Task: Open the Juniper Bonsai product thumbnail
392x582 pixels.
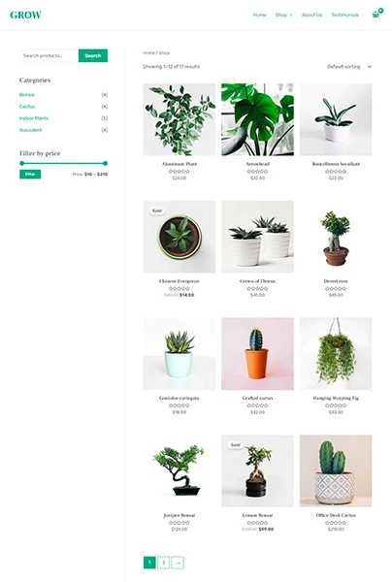Action: coord(180,470)
